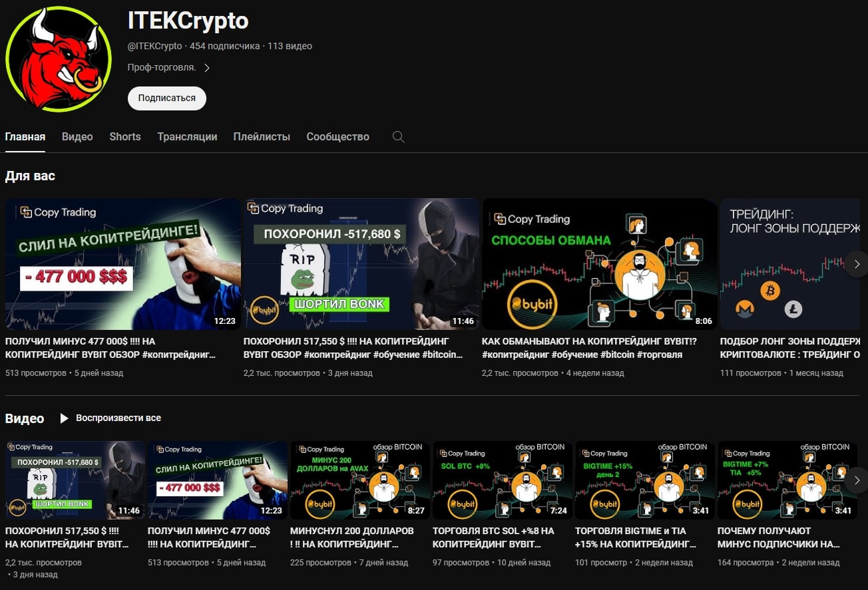
Task: Switch to the Видео tab
Action: click(x=77, y=136)
